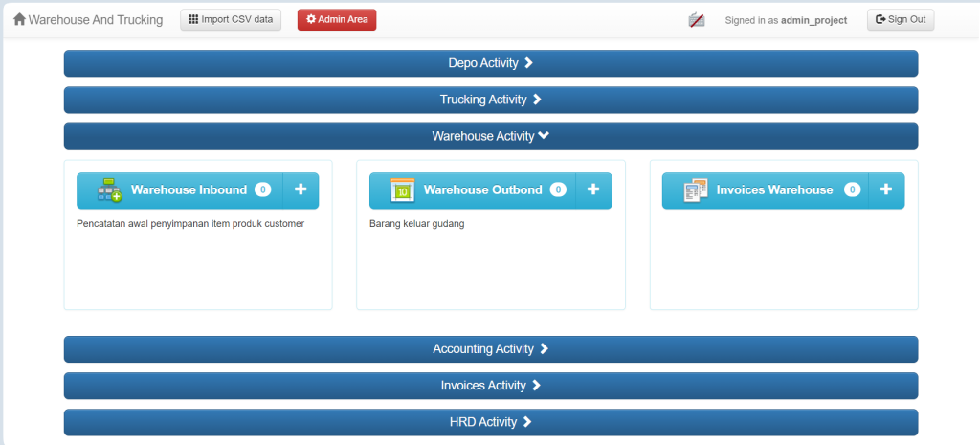
Task: Open the Warehouse Outbond module
Action: click(473, 190)
